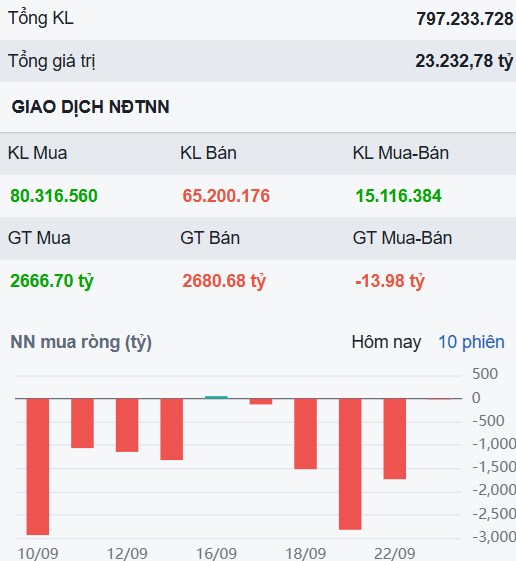
Task: Click the red bar for 10/09
Action: point(38,467)
